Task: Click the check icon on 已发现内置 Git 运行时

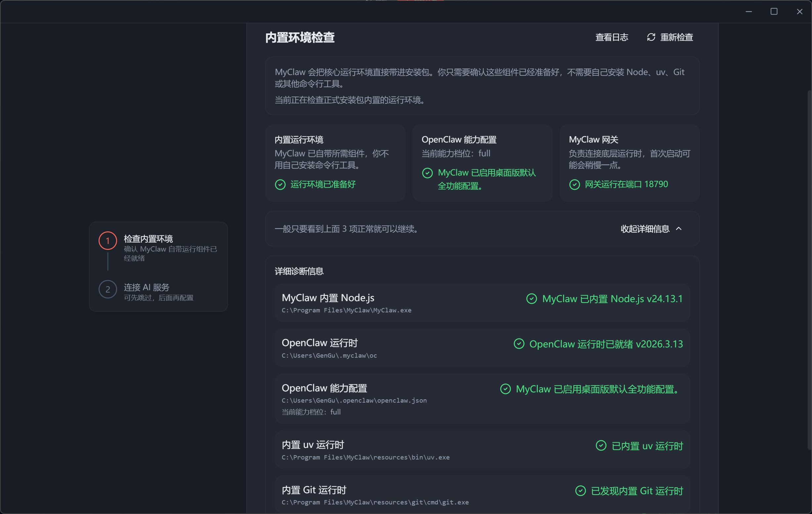Action: pyautogui.click(x=580, y=491)
